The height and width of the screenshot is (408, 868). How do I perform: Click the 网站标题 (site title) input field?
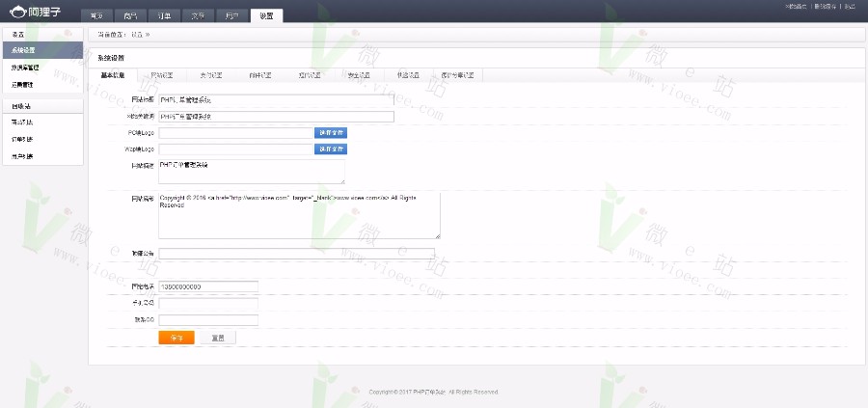click(276, 100)
